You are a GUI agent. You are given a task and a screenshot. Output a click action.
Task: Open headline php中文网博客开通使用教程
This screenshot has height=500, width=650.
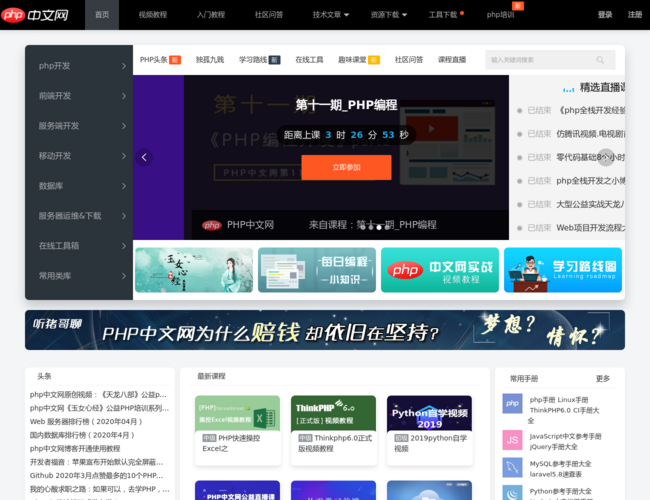tap(75, 449)
